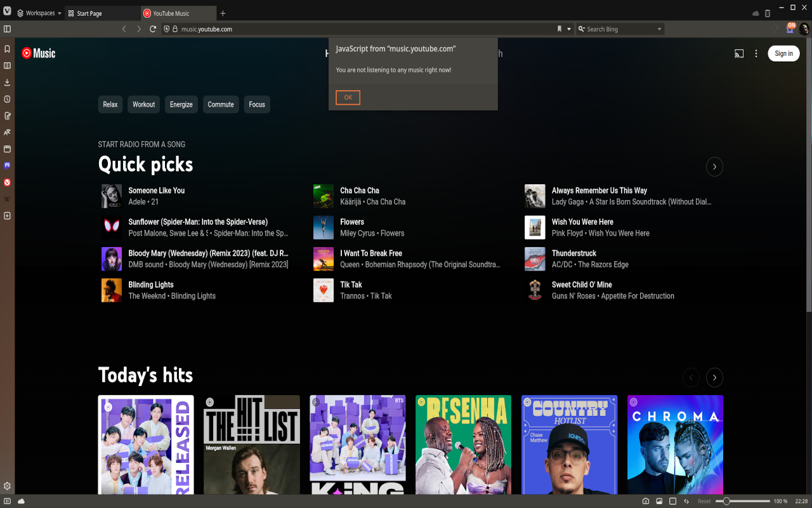Add a new web panel
The width and height of the screenshot is (812, 508).
click(x=7, y=216)
